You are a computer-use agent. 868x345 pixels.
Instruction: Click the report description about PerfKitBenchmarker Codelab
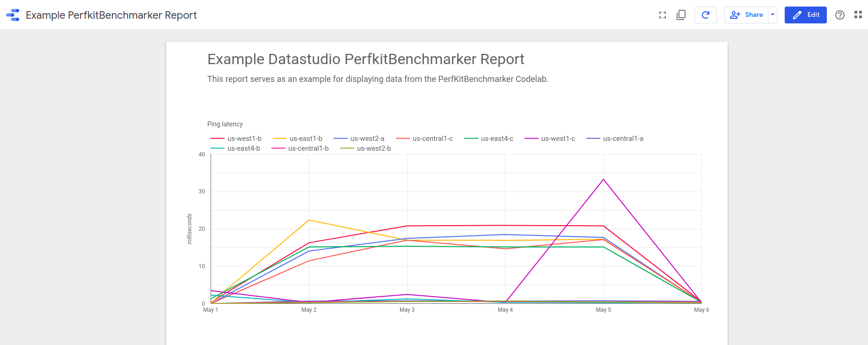tap(378, 79)
